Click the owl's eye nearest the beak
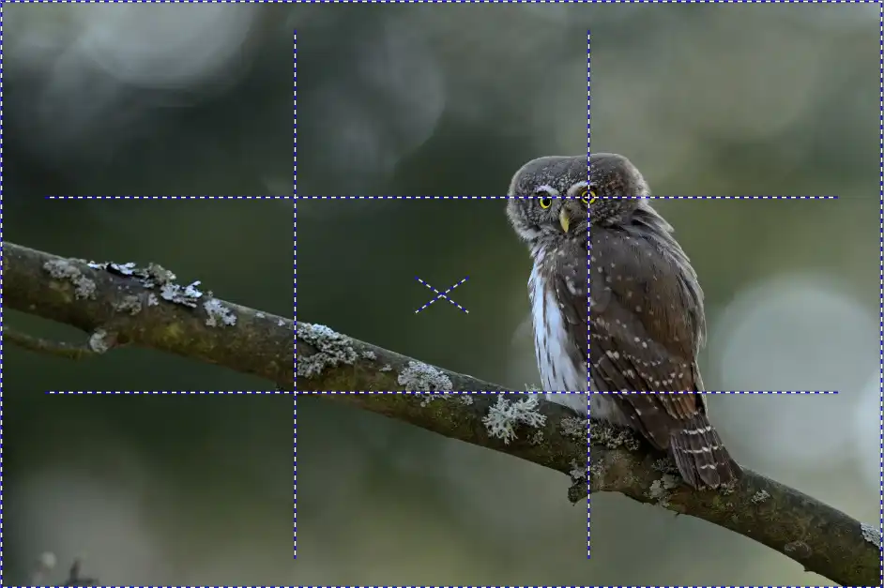 click(545, 202)
